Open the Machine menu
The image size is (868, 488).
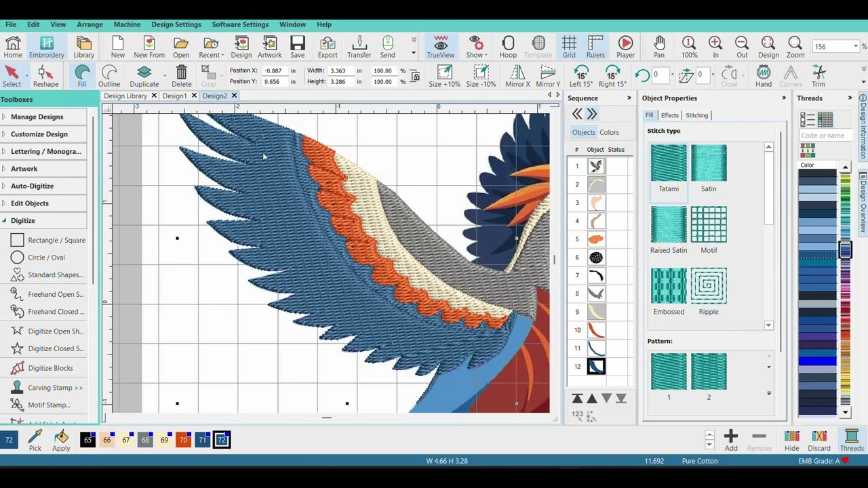click(127, 24)
